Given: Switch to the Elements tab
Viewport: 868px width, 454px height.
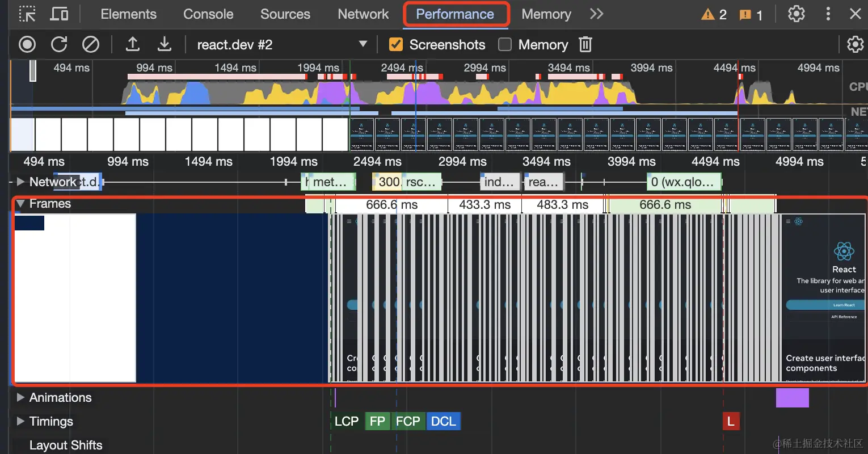Looking at the screenshot, I should click(x=128, y=14).
